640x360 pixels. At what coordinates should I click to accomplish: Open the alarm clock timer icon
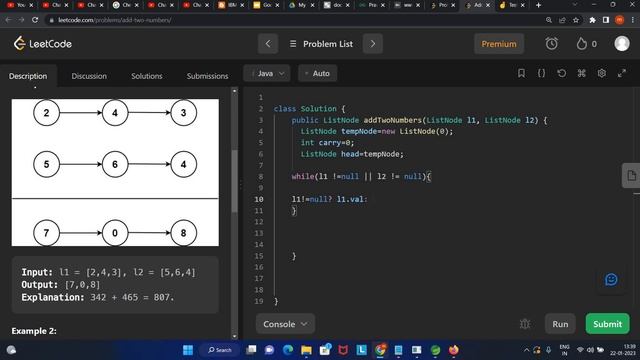[x=551, y=44]
